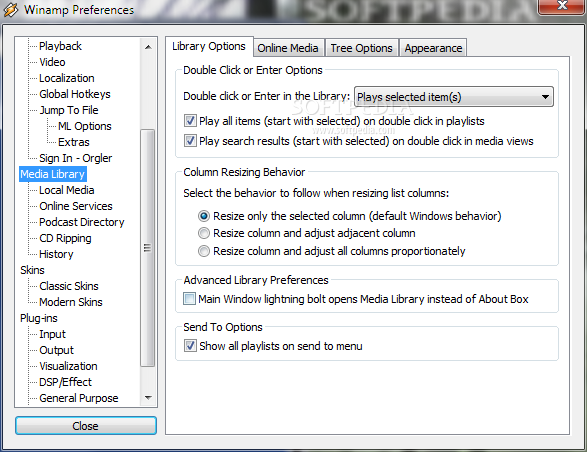Switch to the Library Options tab
Image resolution: width=587 pixels, height=452 pixels.
pyautogui.click(x=209, y=46)
